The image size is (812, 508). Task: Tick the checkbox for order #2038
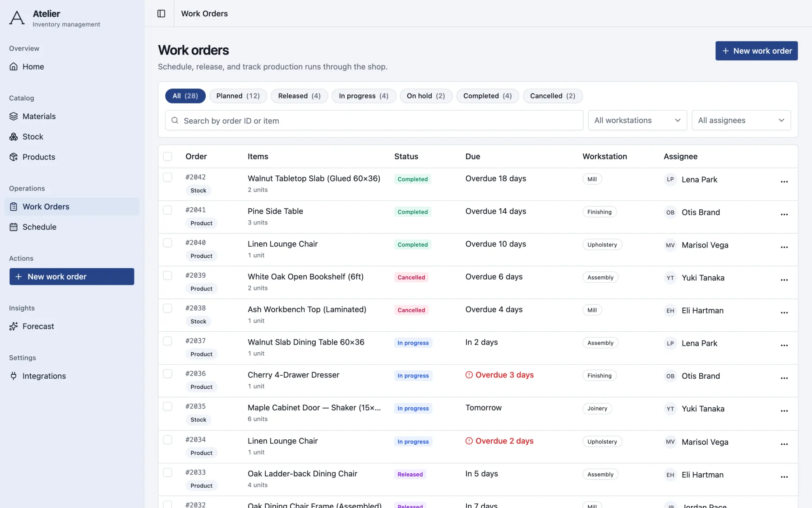coord(167,308)
